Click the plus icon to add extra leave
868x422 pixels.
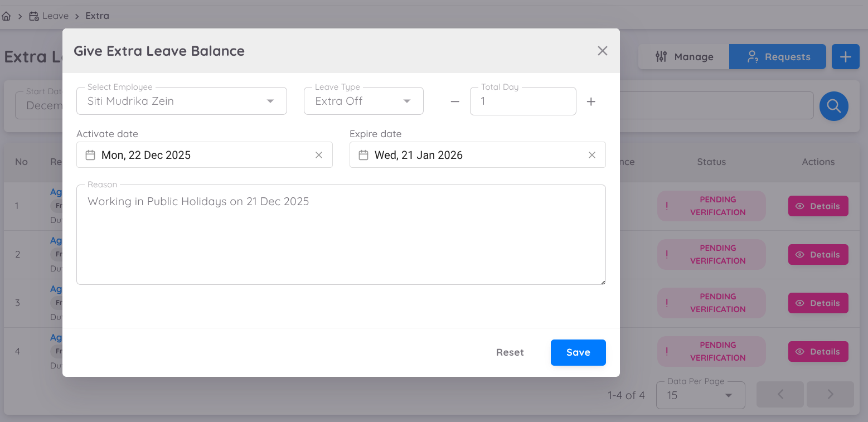pyautogui.click(x=845, y=56)
